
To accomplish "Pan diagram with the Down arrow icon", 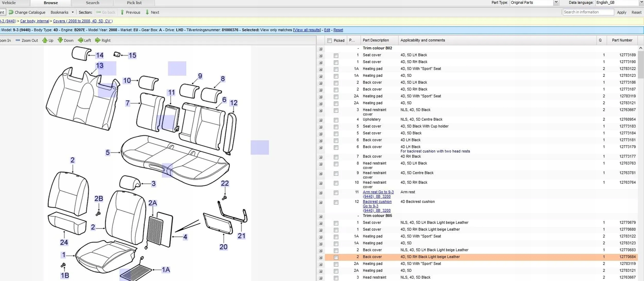I will pos(60,40).
